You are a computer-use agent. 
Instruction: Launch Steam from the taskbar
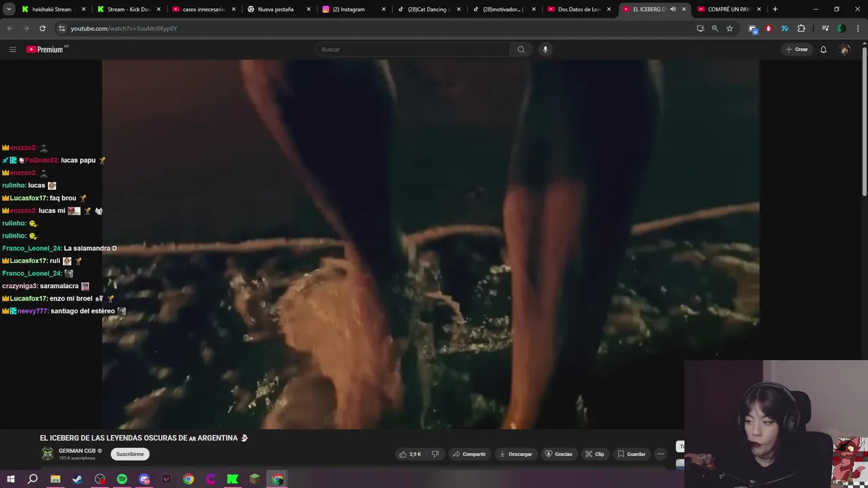[77, 479]
